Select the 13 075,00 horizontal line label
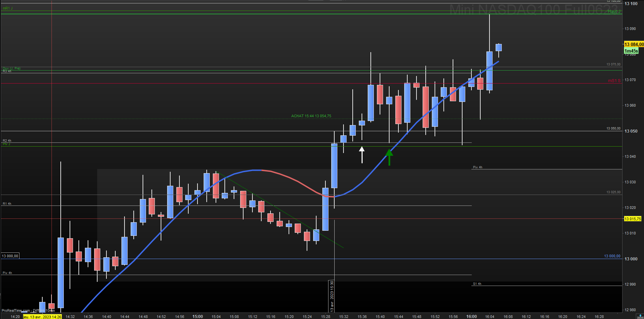Screen dimensions: 644x319 613,64
